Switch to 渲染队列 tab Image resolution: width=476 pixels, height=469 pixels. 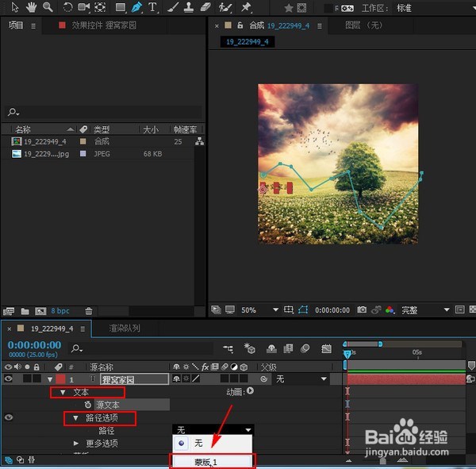tap(125, 329)
